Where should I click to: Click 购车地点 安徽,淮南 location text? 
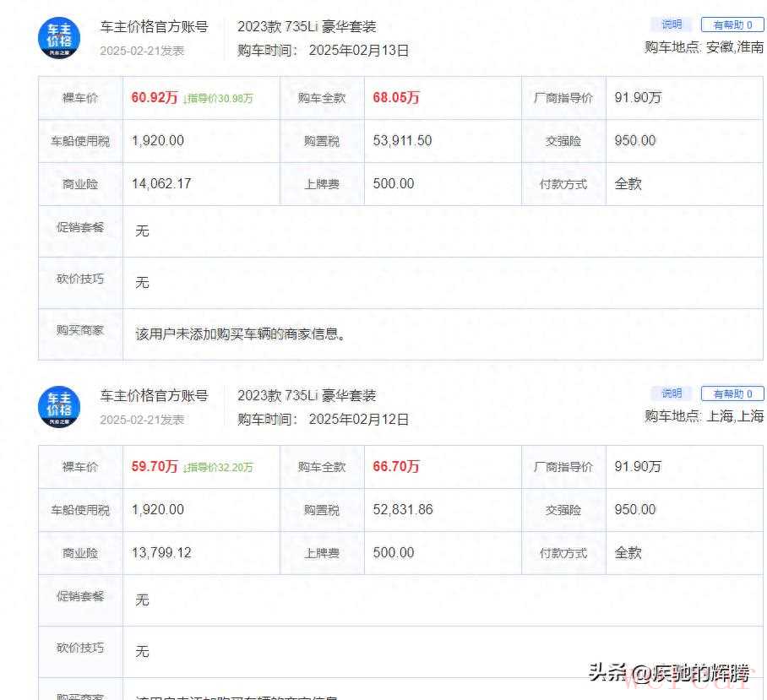pyautogui.click(x=703, y=47)
